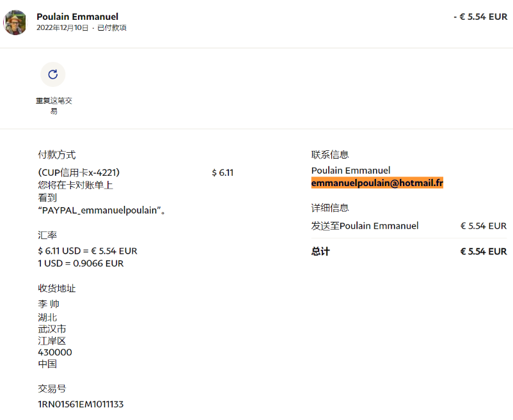The width and height of the screenshot is (513, 420).
Task: Click Poulain Emmanuel's profile avatar photo
Action: 15,22
